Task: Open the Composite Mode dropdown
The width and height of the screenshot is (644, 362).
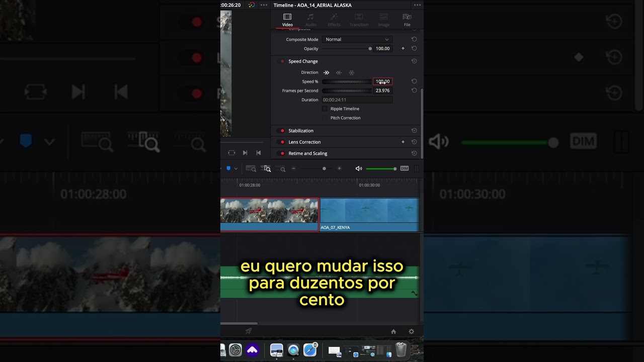Action: tap(357, 39)
